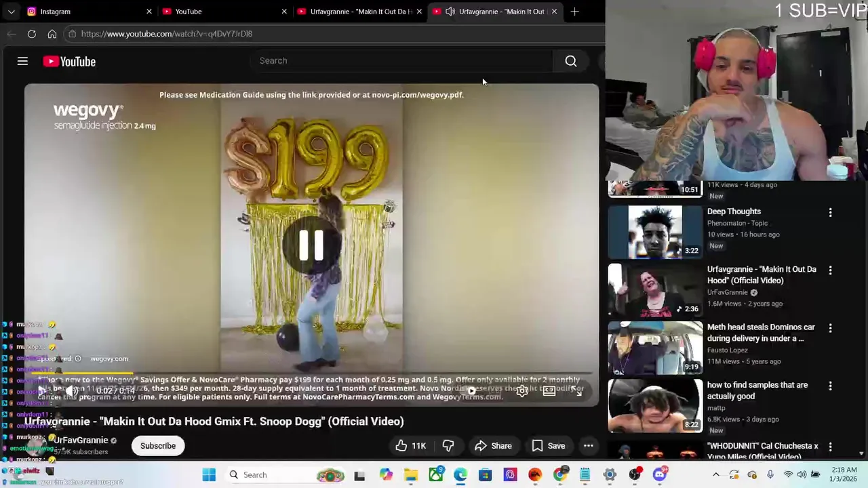Open Notepad on the taskbar

coord(585,475)
